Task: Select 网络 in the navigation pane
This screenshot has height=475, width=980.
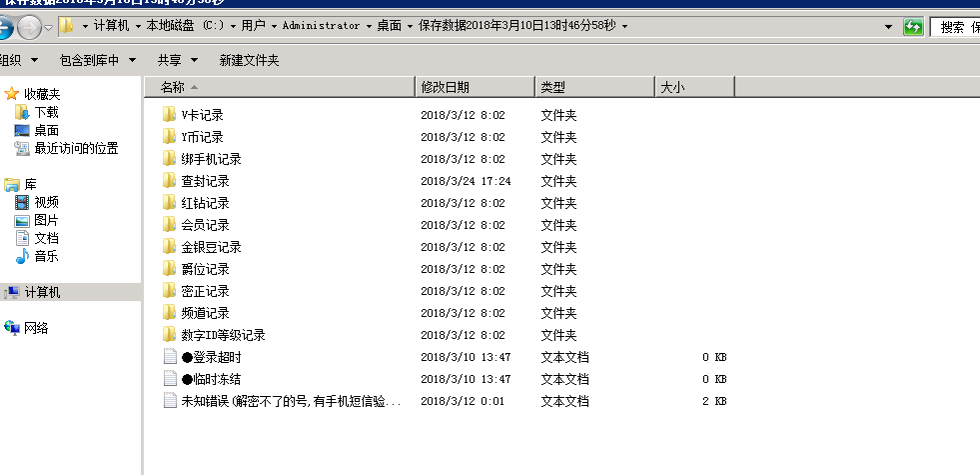Action: click(x=36, y=328)
